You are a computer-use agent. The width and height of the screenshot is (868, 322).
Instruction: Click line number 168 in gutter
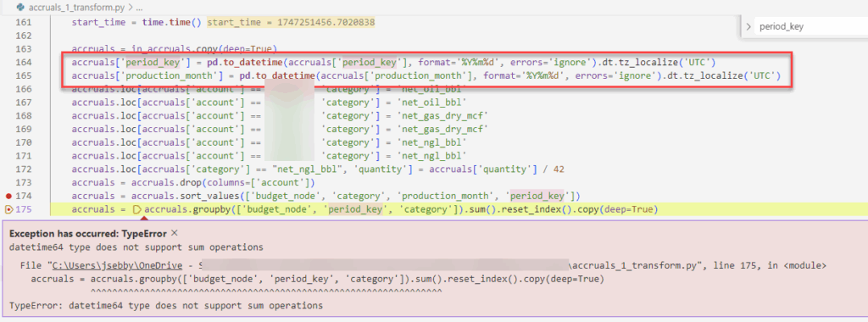pos(24,115)
